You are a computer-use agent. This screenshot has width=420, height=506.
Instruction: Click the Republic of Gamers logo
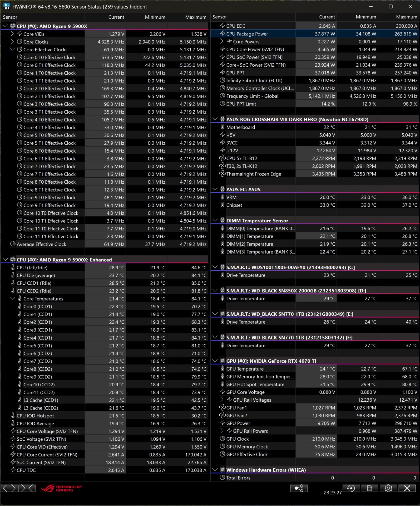click(61, 488)
